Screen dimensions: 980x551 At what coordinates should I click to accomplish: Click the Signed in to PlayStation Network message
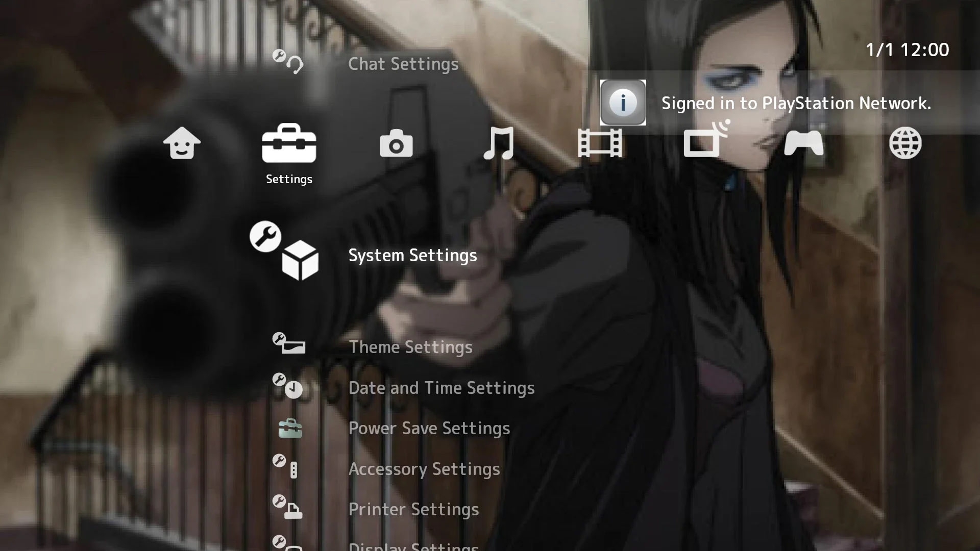pyautogui.click(x=796, y=104)
